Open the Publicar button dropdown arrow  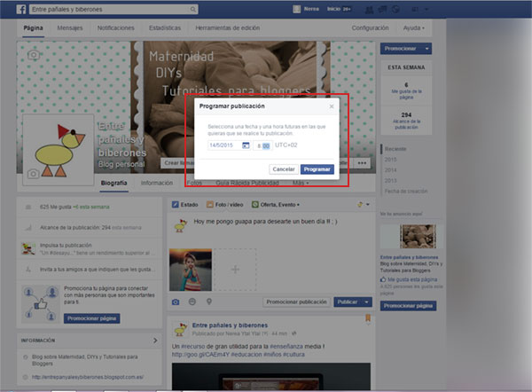click(367, 302)
